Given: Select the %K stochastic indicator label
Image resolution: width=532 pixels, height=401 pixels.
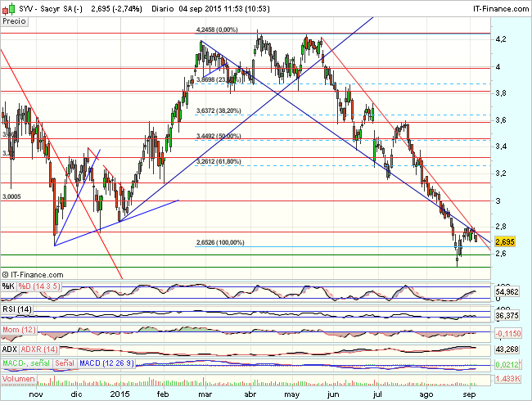Looking at the screenshot, I should 8,286.
